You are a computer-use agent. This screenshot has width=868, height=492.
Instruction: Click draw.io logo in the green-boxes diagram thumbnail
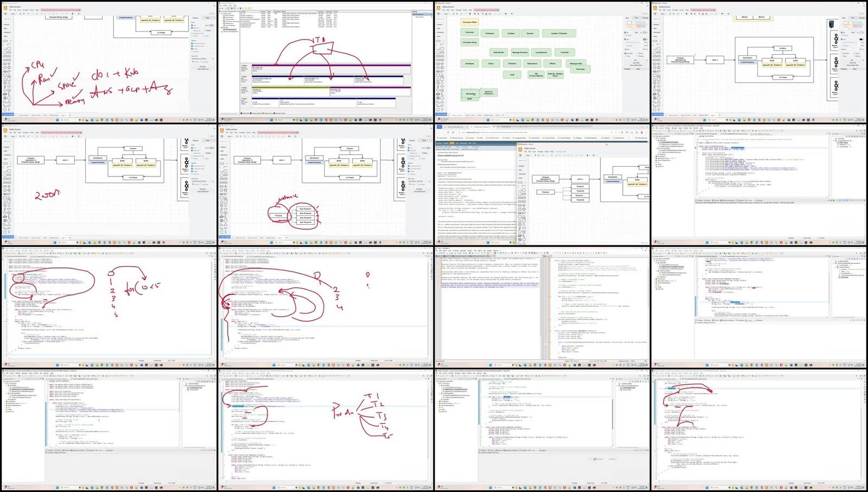(439, 7)
